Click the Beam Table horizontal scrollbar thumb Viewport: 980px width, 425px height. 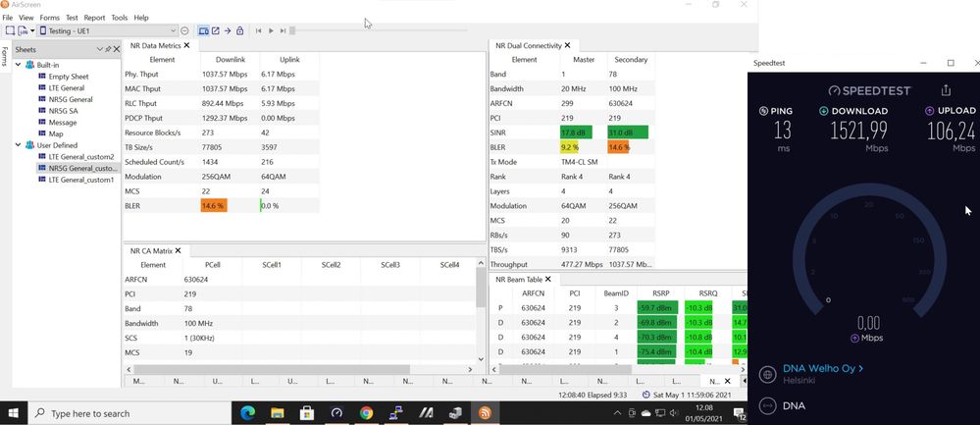click(566, 369)
